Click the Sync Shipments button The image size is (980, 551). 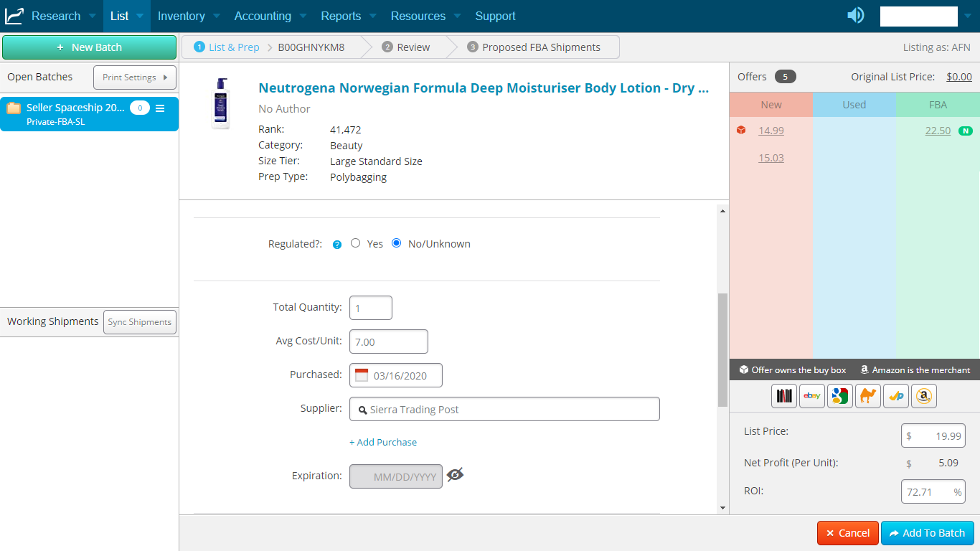pos(140,322)
